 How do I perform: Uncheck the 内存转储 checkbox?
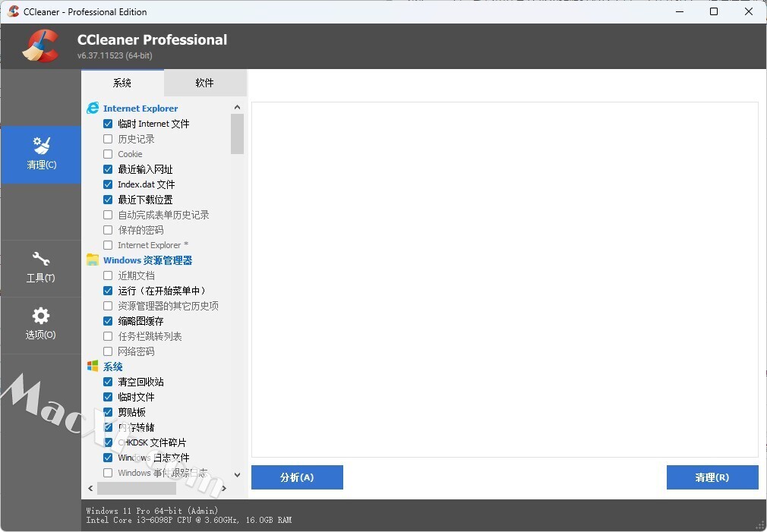pyautogui.click(x=108, y=427)
